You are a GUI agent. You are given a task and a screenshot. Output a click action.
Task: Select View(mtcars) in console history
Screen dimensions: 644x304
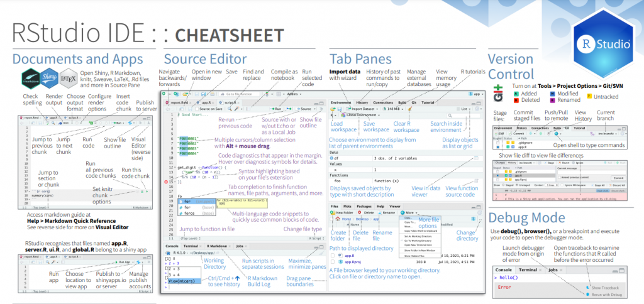tap(184, 281)
